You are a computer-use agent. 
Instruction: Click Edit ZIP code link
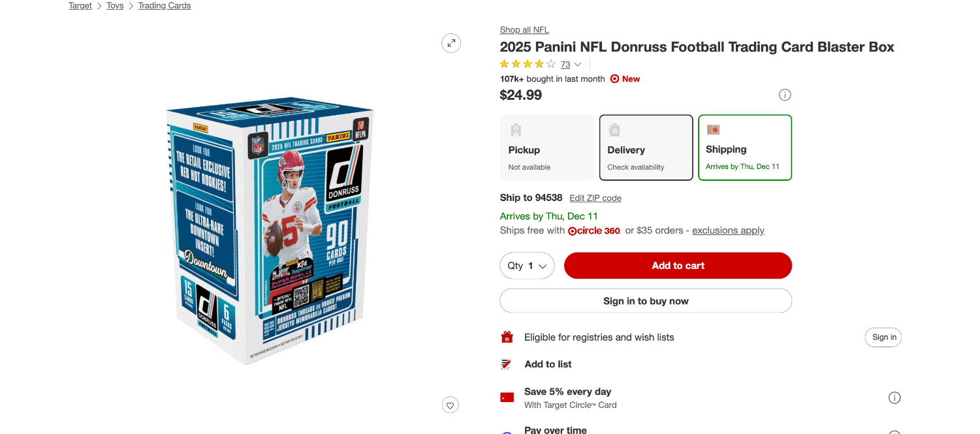click(x=595, y=198)
